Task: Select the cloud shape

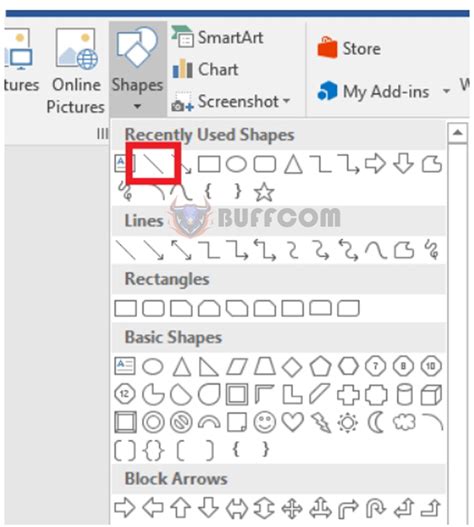Action: point(404,422)
